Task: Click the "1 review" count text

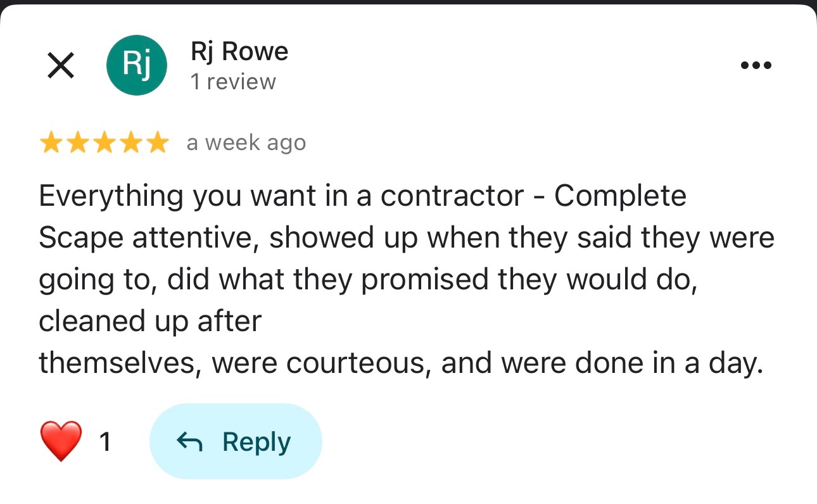Action: [x=233, y=82]
